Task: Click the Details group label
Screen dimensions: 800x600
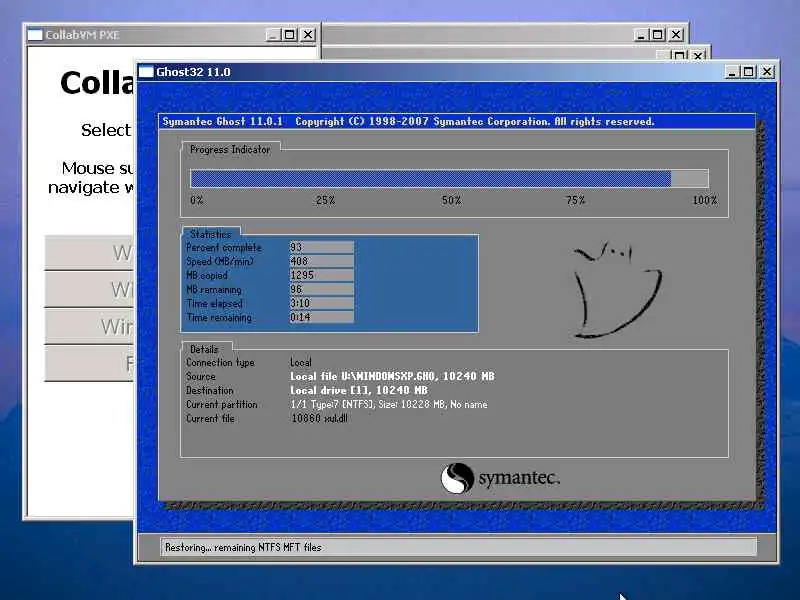Action: click(x=204, y=349)
